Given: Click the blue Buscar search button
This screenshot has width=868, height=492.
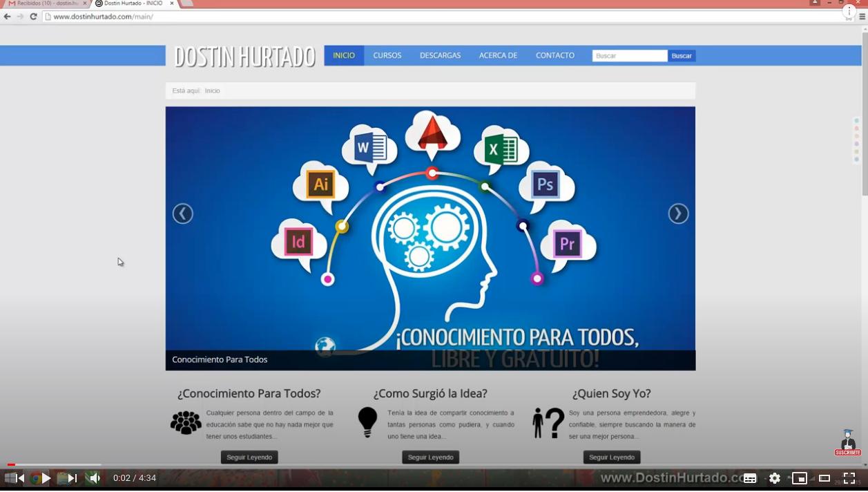Looking at the screenshot, I should coord(682,56).
